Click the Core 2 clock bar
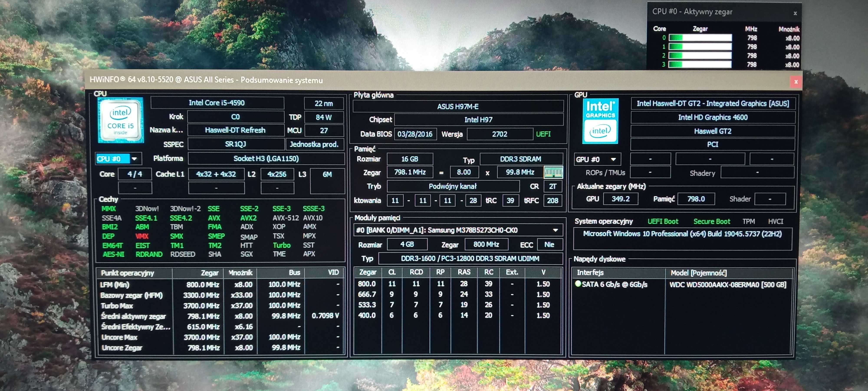This screenshot has width=868, height=391. pyautogui.click(x=700, y=55)
